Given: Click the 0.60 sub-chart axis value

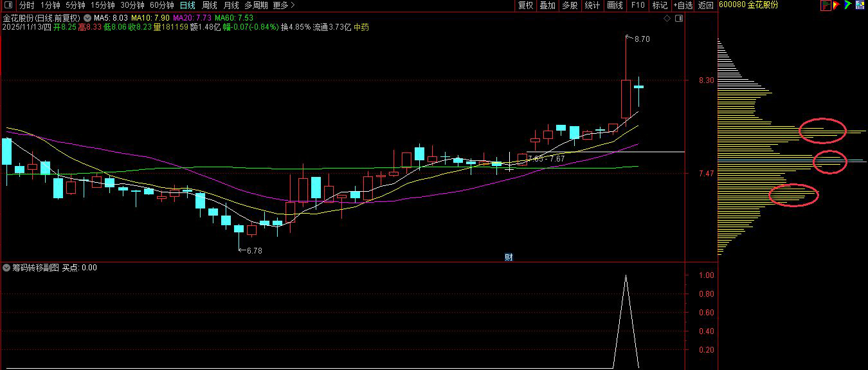Looking at the screenshot, I should pos(706,313).
